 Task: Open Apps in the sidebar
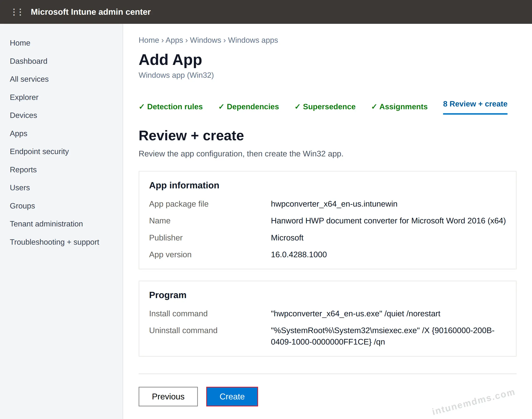coord(18,134)
